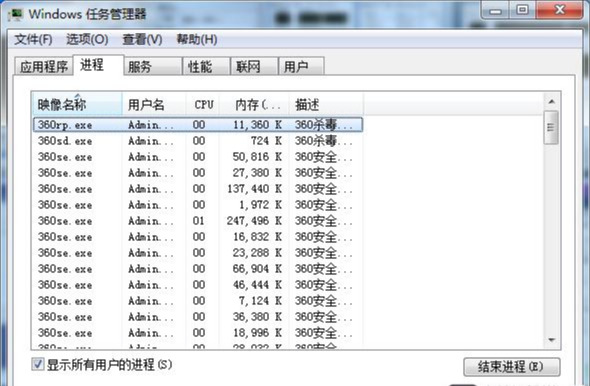590x386 pixels.
Task: Click the scrollbar up arrow
Action: (x=552, y=102)
